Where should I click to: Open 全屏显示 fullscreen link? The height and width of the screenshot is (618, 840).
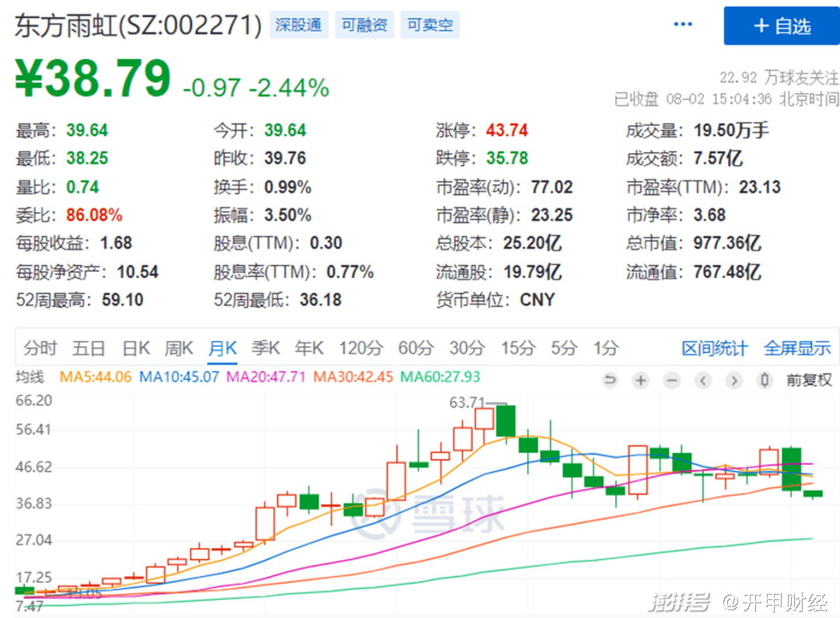[x=797, y=348]
